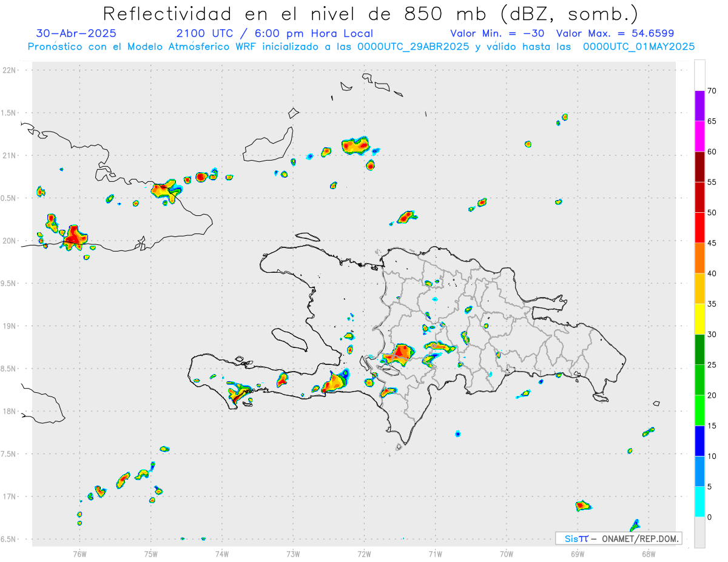
Task: Click the "21N" latitude label
Action: pyautogui.click(x=9, y=155)
